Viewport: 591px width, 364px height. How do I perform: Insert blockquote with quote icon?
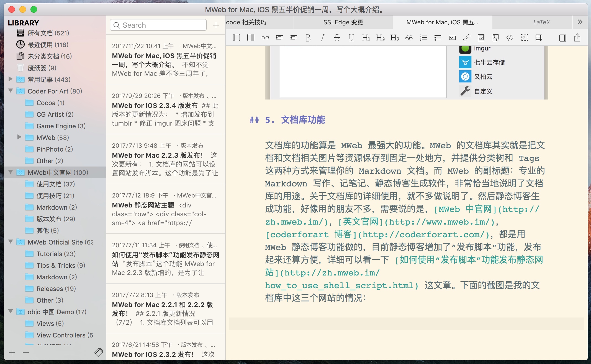pyautogui.click(x=409, y=38)
